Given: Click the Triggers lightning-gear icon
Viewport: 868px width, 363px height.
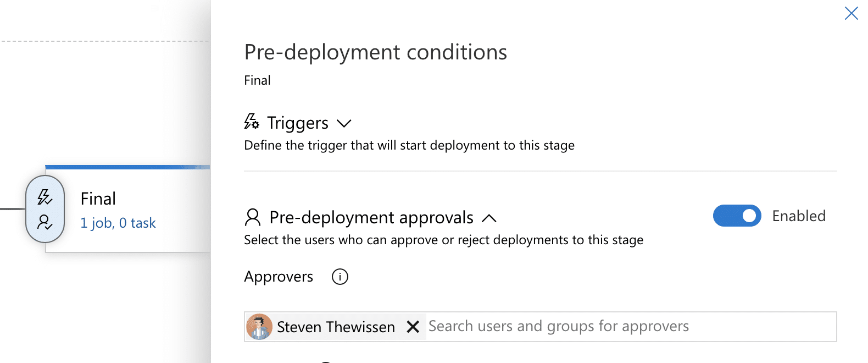Looking at the screenshot, I should point(252,122).
